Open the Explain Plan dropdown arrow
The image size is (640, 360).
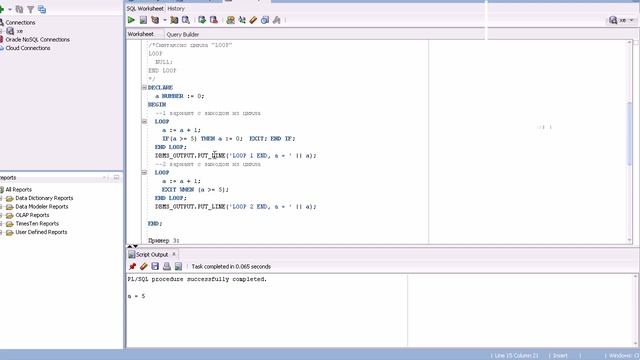tap(164, 20)
